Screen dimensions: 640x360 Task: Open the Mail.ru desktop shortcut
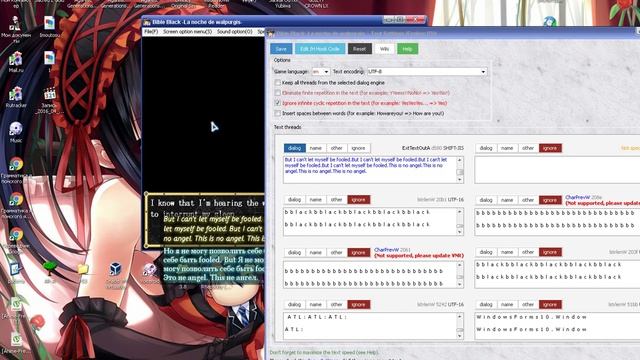point(16,62)
